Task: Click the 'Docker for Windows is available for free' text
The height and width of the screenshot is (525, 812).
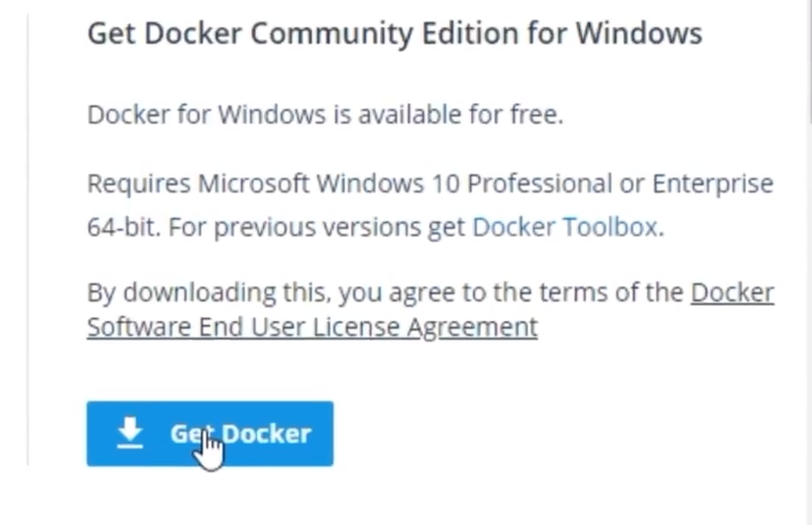Action: pos(325,115)
